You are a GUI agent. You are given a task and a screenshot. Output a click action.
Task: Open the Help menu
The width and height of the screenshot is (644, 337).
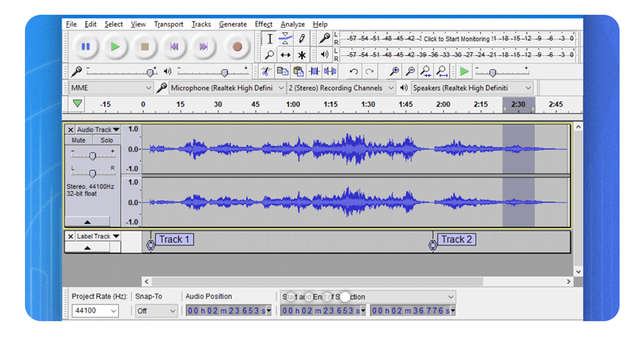click(320, 24)
